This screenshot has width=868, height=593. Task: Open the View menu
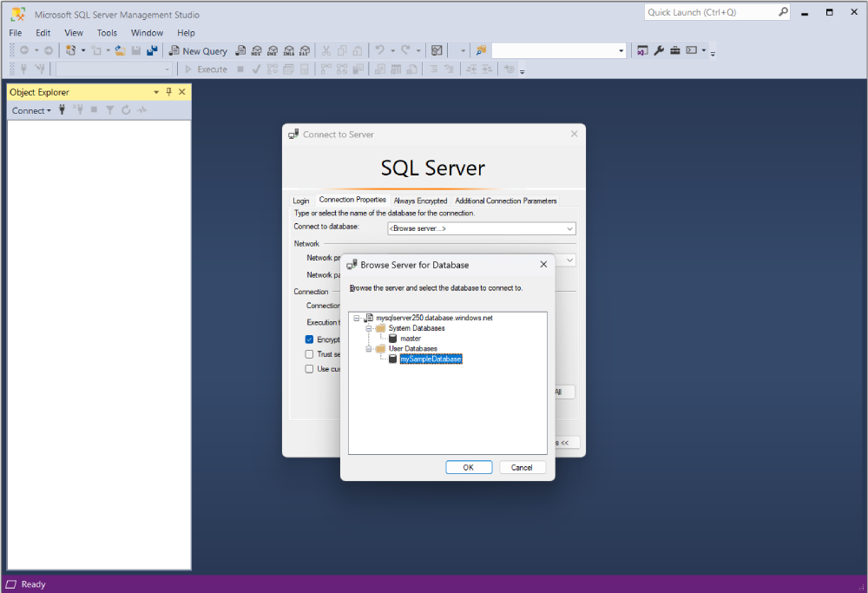(74, 33)
